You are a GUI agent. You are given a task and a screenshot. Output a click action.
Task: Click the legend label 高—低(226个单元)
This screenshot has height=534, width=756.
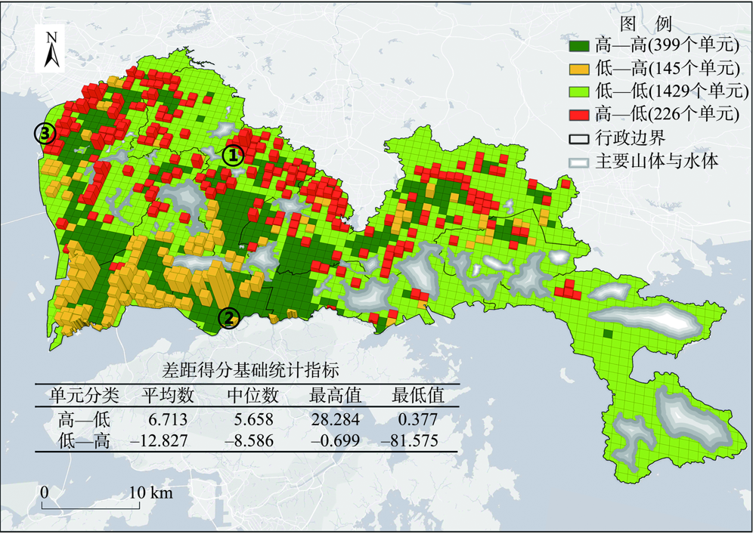(667, 114)
